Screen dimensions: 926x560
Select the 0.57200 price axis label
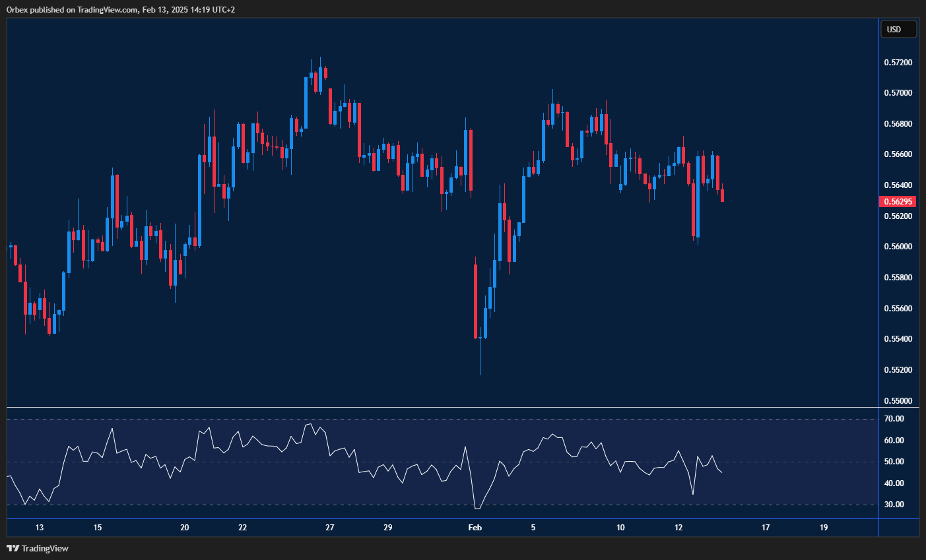tap(898, 63)
